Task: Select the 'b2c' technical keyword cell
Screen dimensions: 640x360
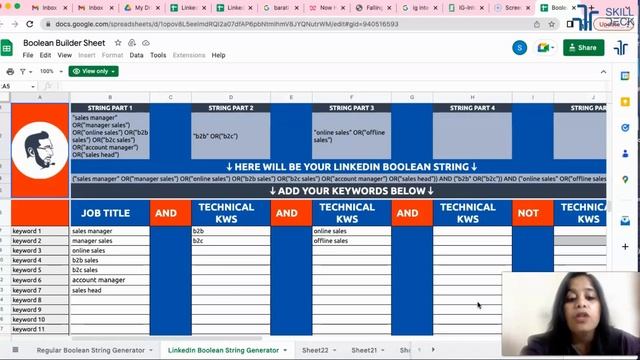Action: [x=231, y=241]
